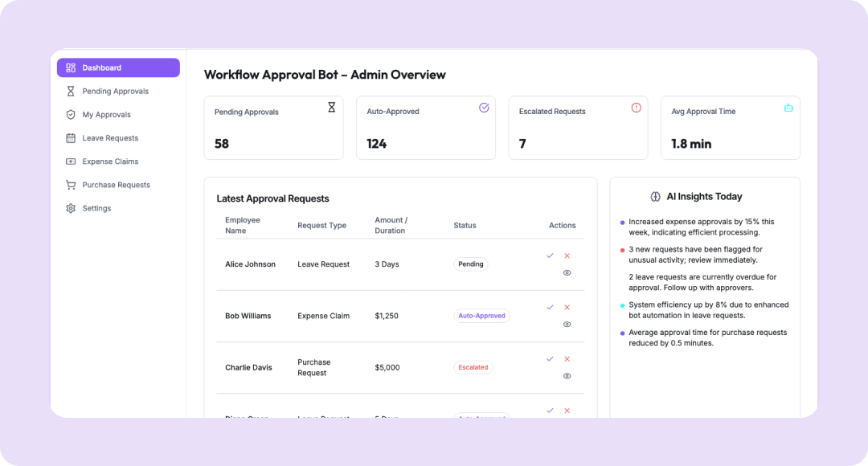Image resolution: width=868 pixels, height=466 pixels.
Task: Click the red alert icon on Escalated Requests
Action: [637, 108]
